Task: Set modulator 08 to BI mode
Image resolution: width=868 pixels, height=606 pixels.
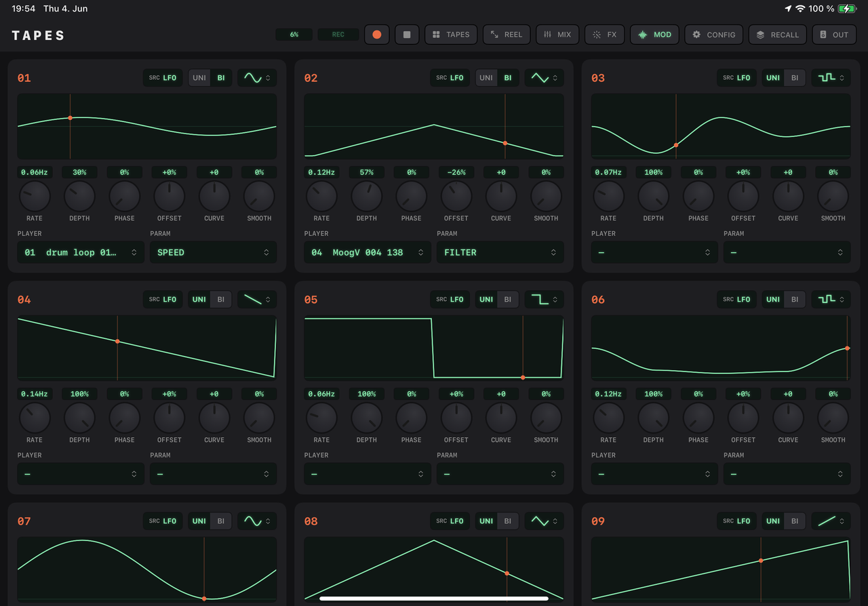Action: click(508, 521)
